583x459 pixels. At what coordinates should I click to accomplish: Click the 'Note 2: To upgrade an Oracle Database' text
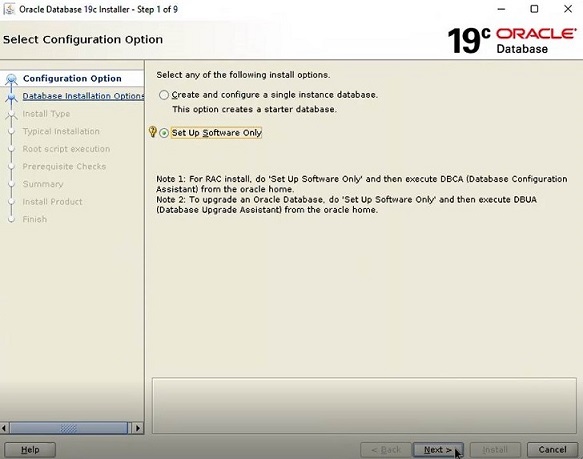347,205
